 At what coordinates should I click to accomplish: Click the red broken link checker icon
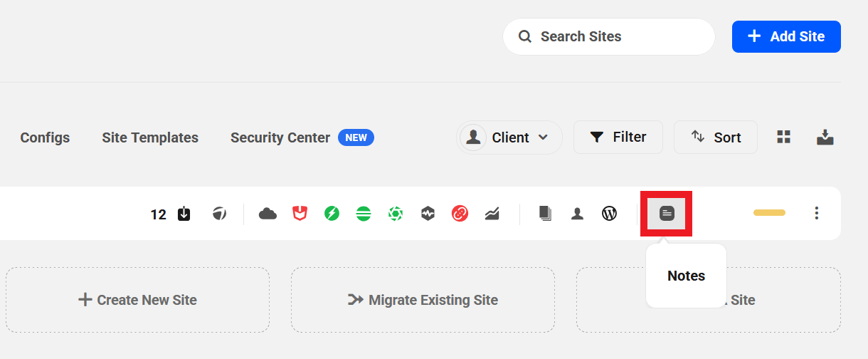[460, 213]
